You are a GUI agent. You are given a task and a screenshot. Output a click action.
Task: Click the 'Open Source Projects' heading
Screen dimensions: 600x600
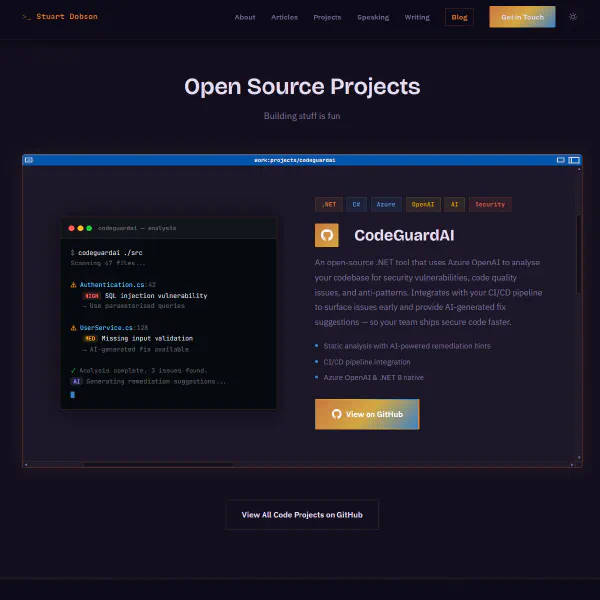[302, 86]
